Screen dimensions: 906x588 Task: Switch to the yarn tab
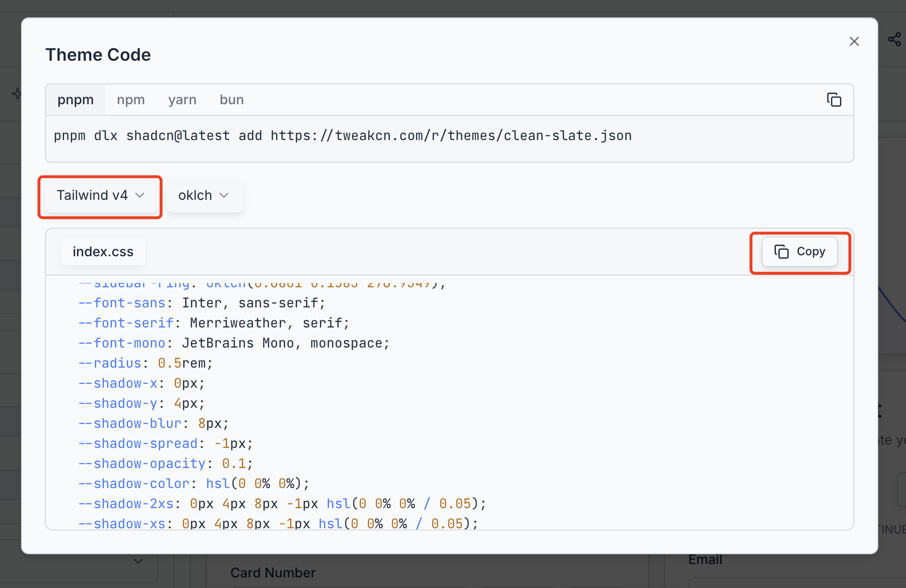click(182, 99)
